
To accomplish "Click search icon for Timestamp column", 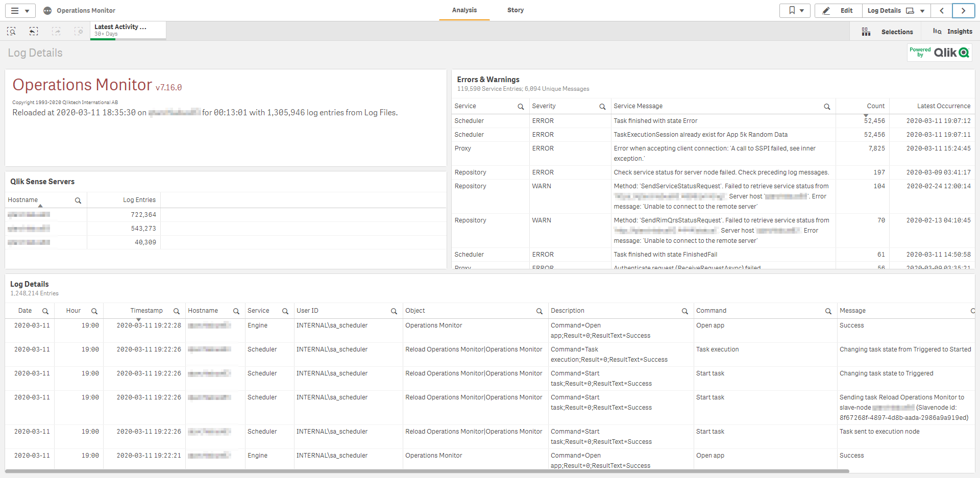I will (177, 311).
